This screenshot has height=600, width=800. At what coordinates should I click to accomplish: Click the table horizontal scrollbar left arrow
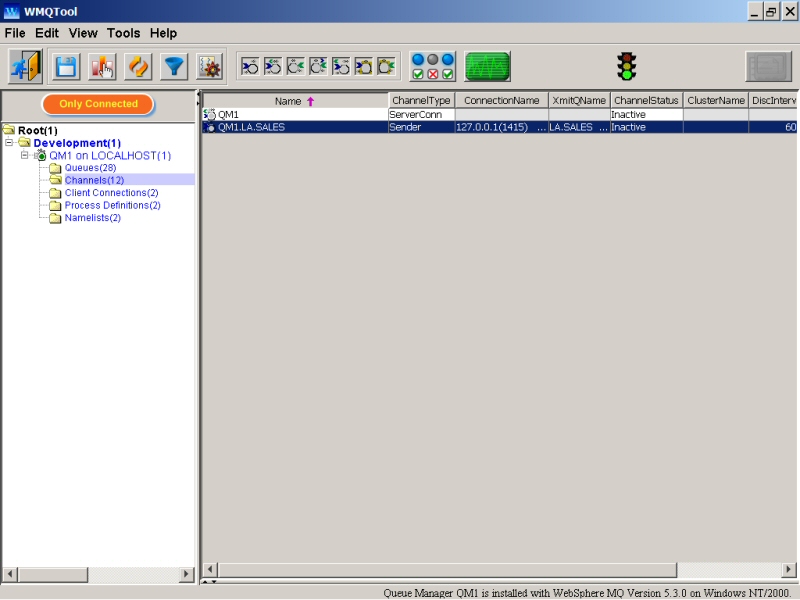[x=210, y=569]
